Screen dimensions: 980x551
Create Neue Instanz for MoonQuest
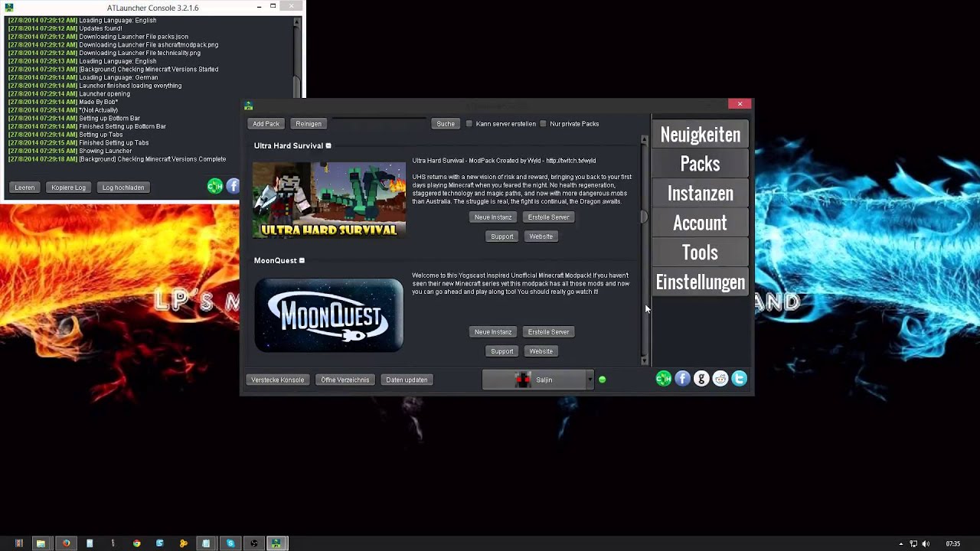pyautogui.click(x=493, y=332)
